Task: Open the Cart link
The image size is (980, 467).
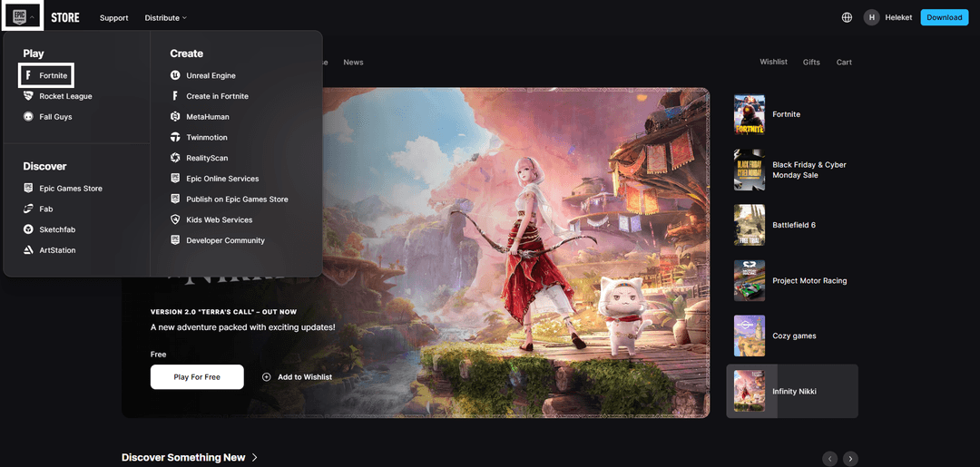Action: pos(844,63)
